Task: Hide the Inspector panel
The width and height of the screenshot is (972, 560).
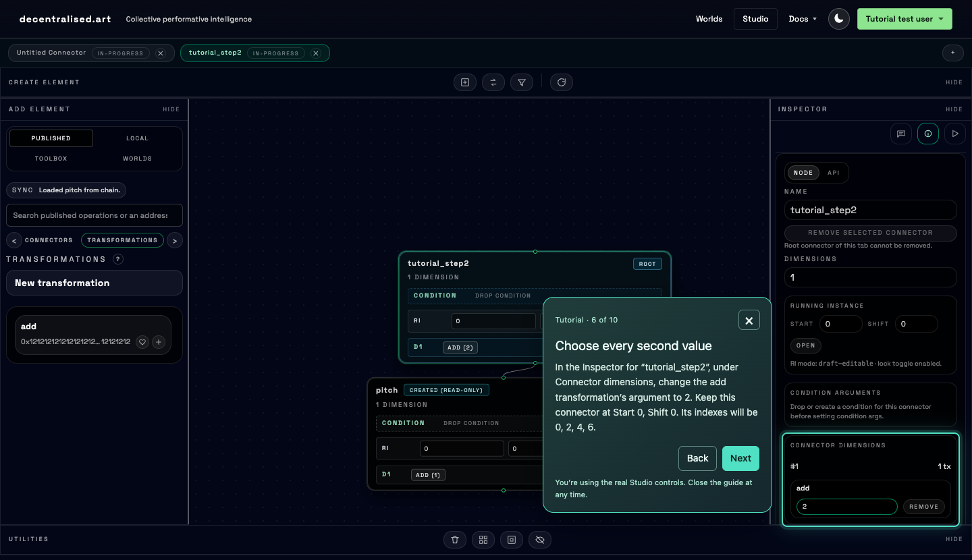Action: [954, 109]
